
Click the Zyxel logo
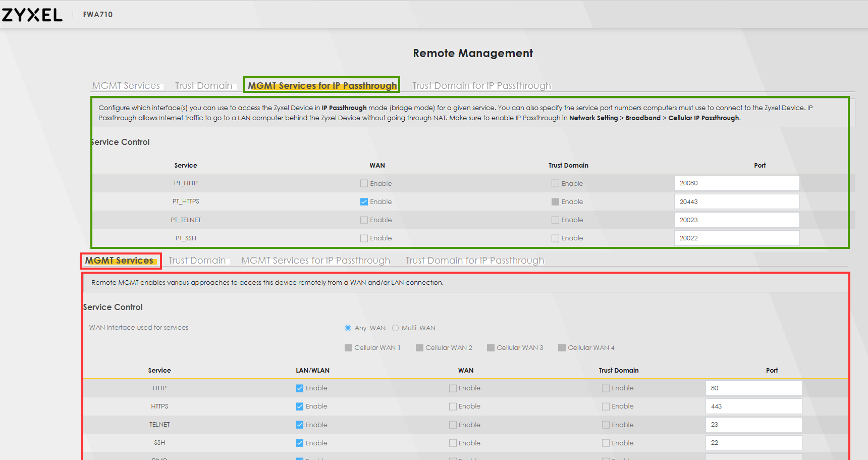32,15
